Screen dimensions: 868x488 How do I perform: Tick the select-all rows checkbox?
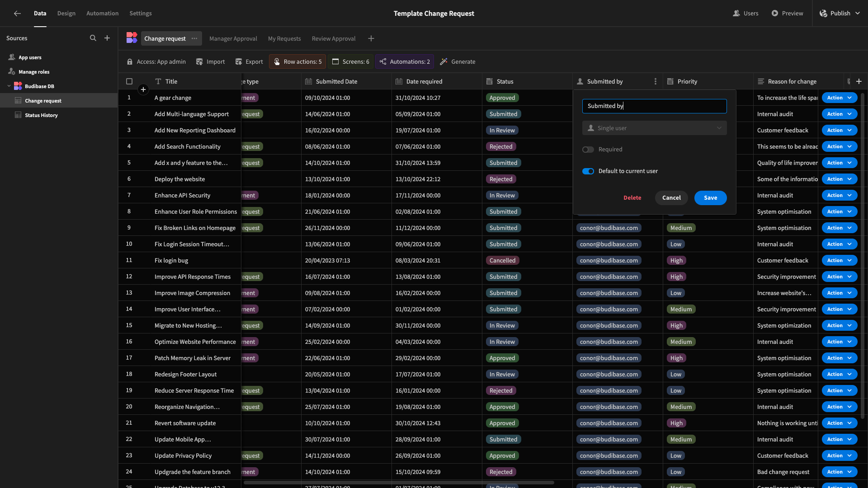[x=129, y=81]
